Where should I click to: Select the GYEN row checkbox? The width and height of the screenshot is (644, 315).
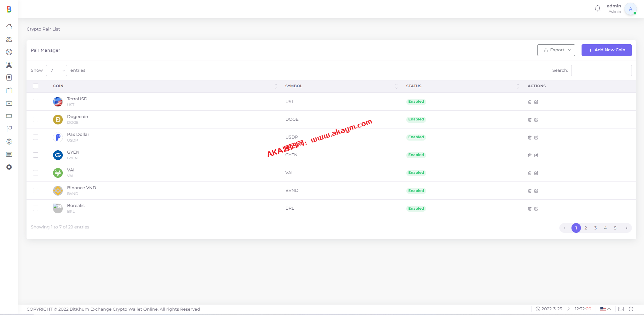pos(36,155)
